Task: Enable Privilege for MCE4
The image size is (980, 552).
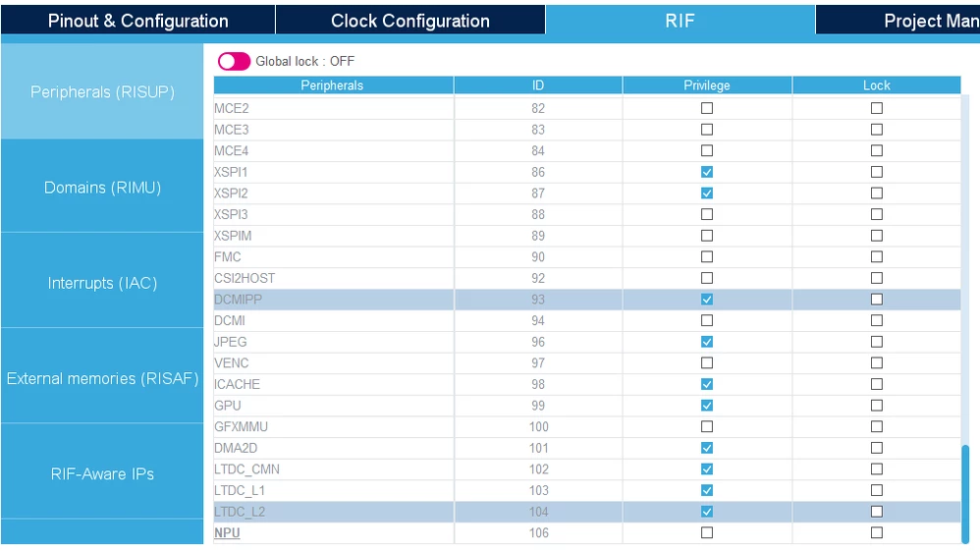Action: 707,150
